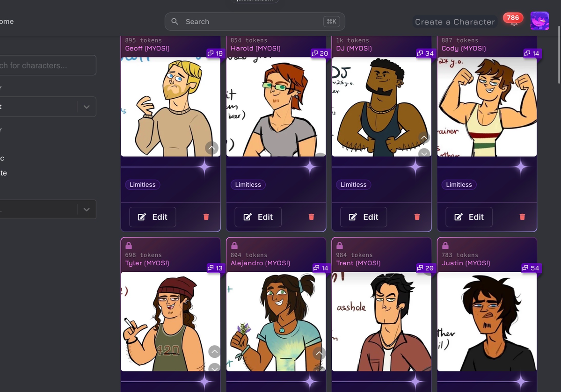Click Limitless tag on Harold card
The height and width of the screenshot is (392, 561).
pos(248,185)
